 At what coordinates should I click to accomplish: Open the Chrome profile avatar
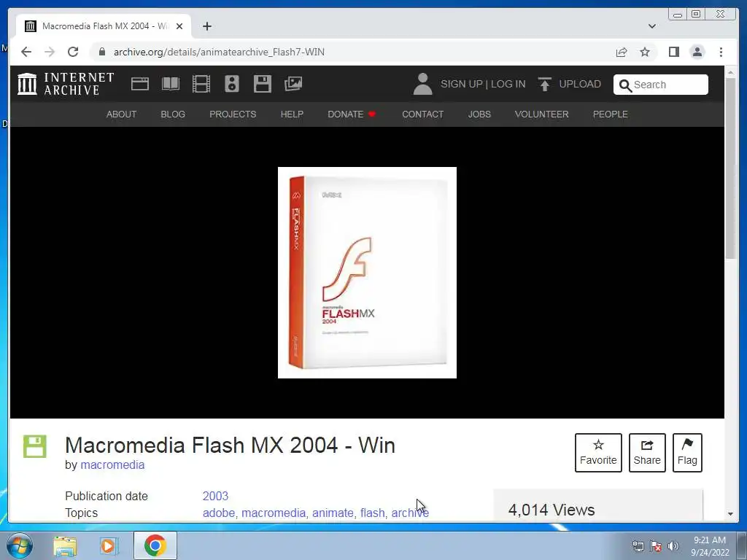[x=697, y=52]
